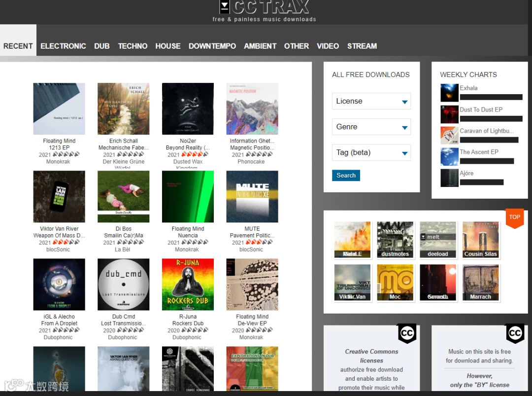Click Creative Commons licenses text
532x396 pixels.
coord(371,356)
